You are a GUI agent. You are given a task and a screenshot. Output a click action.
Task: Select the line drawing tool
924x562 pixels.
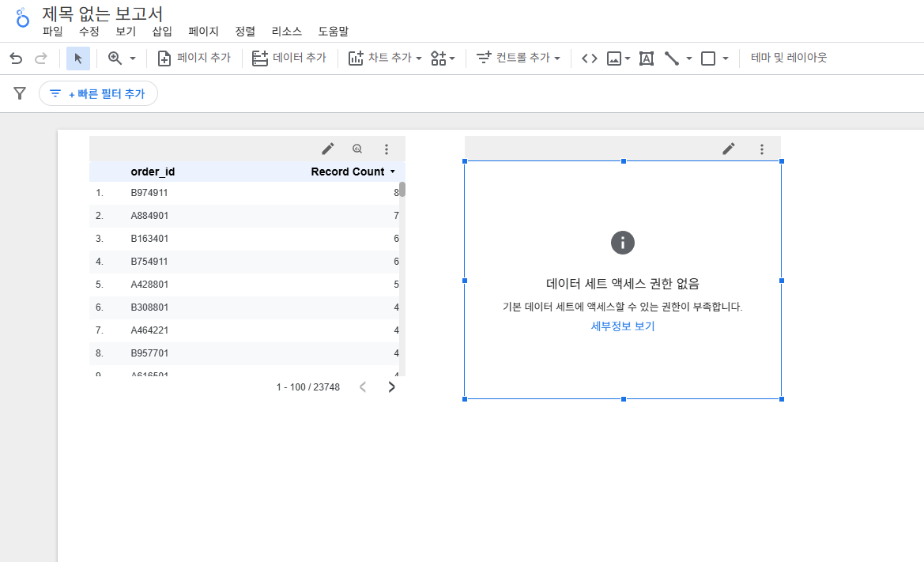coord(672,58)
